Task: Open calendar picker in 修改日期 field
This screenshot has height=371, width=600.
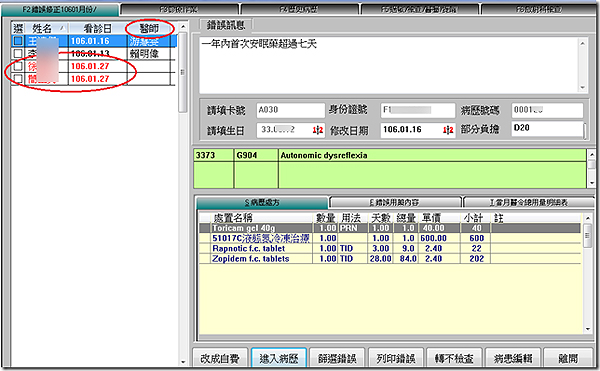Action: 448,130
